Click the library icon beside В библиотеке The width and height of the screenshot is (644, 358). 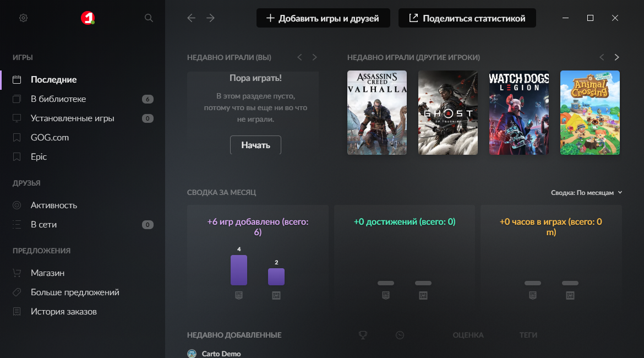pyautogui.click(x=17, y=99)
